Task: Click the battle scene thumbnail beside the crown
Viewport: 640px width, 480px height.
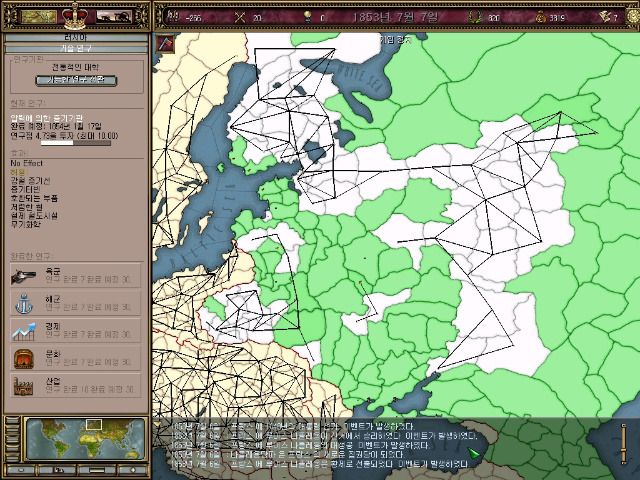Action: tap(114, 17)
